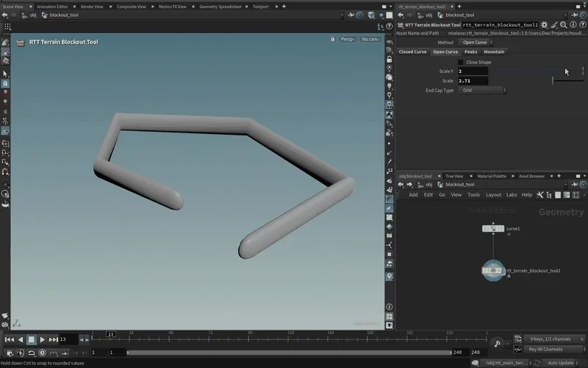Select the curve1 node
Screen dimensions: 588x368
492,228
